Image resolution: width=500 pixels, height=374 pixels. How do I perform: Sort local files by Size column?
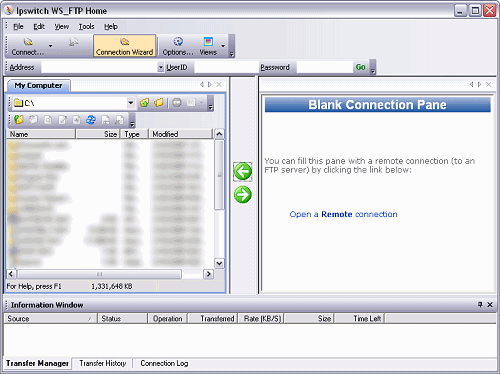click(x=98, y=134)
